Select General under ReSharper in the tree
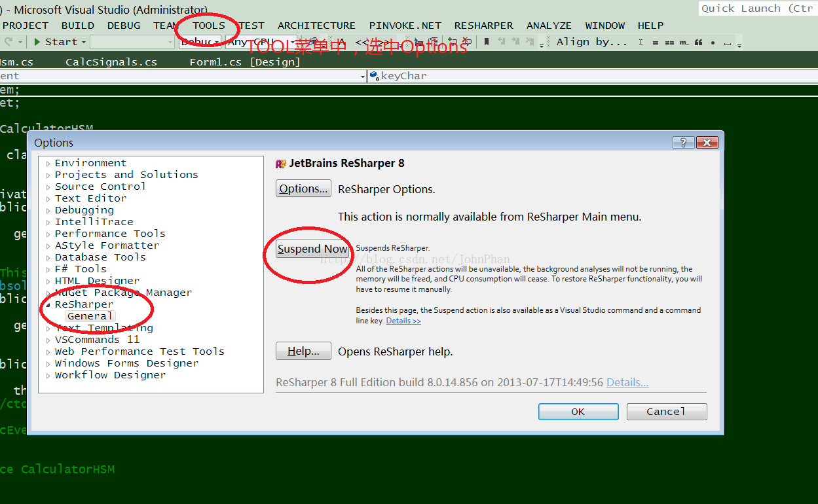The width and height of the screenshot is (818, 504). [90, 316]
